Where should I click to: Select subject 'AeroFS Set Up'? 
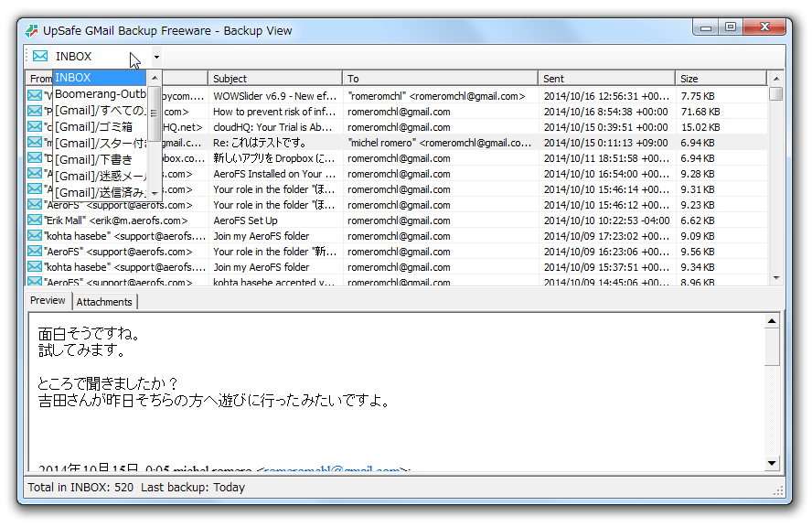245,220
